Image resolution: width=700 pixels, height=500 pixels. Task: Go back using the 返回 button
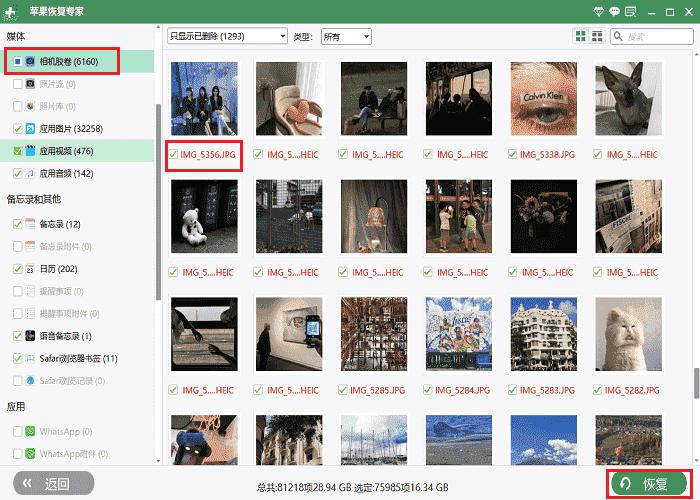click(50, 484)
